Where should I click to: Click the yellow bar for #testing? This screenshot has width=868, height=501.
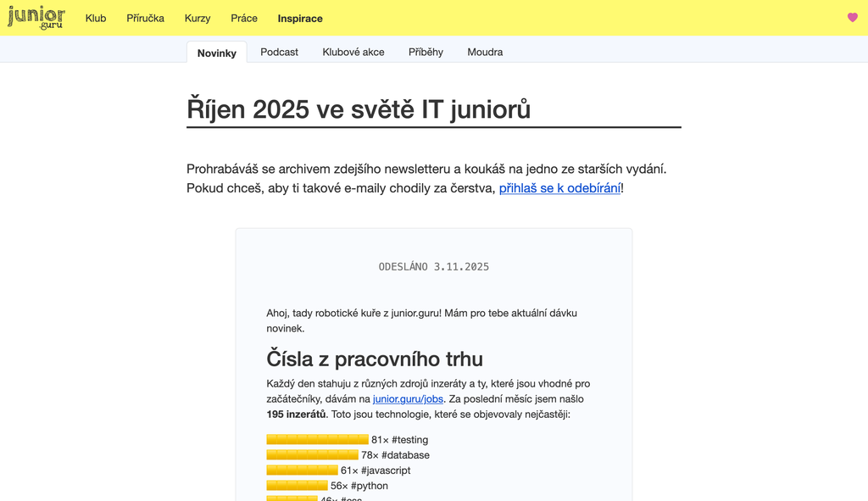pyautogui.click(x=317, y=440)
